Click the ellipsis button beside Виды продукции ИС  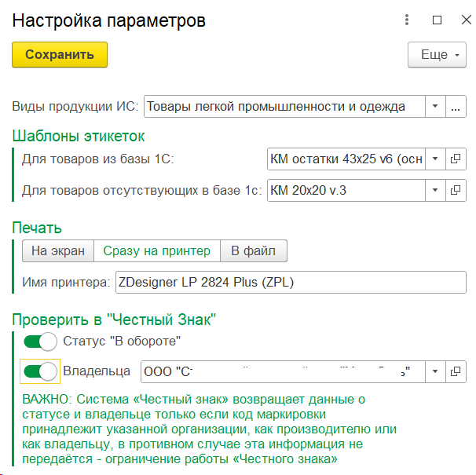[x=456, y=106]
